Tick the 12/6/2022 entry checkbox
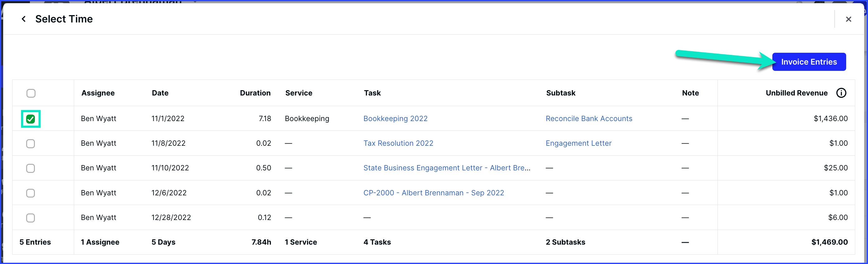Image resolution: width=868 pixels, height=264 pixels. (x=31, y=193)
